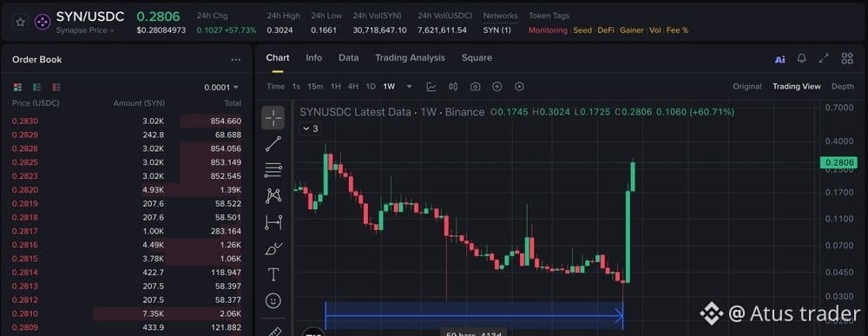Set chart interval to 15m
This screenshot has width=868, height=336.
point(315,86)
